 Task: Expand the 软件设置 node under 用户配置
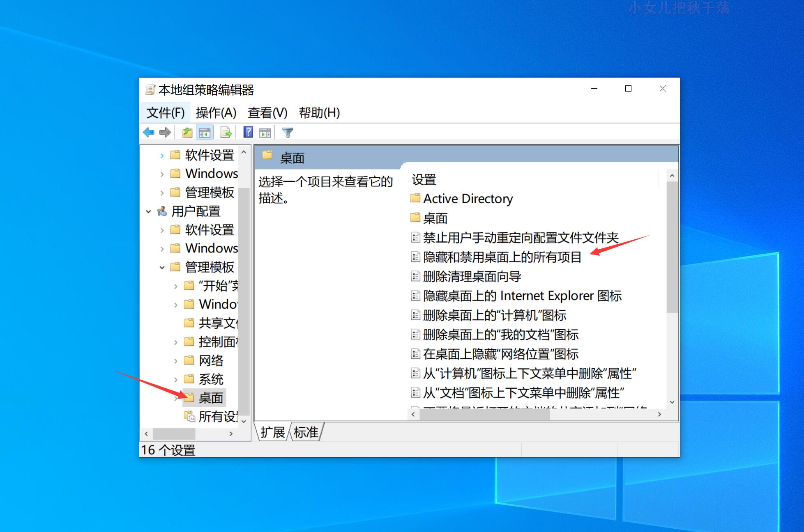coord(162,230)
